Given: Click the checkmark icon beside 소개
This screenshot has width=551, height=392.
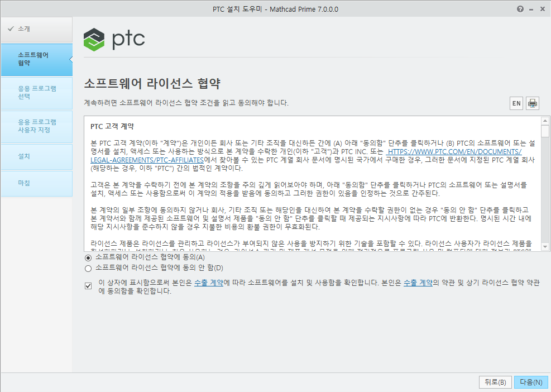Looking at the screenshot, I should (11, 28).
